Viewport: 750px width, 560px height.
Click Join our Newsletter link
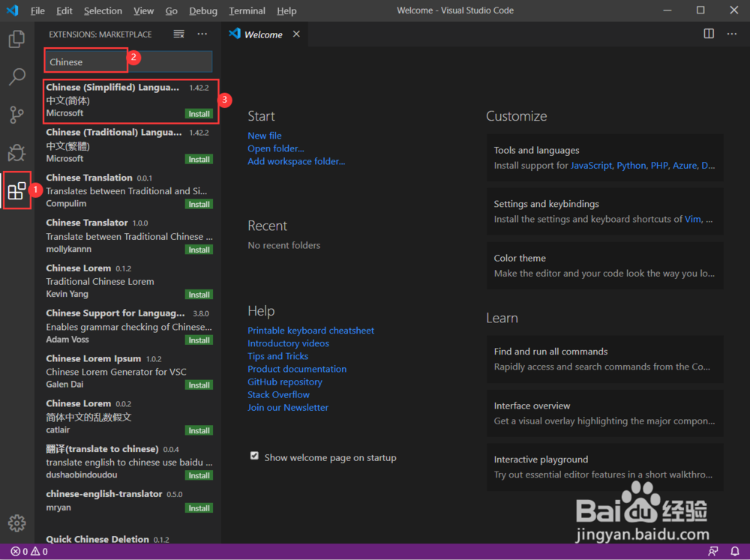[288, 408]
